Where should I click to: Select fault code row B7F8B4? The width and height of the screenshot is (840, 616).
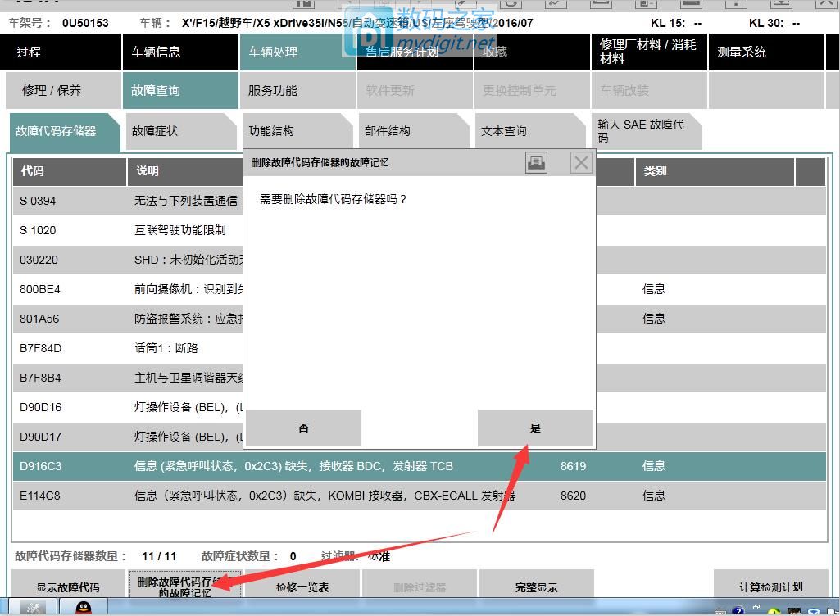point(419,378)
